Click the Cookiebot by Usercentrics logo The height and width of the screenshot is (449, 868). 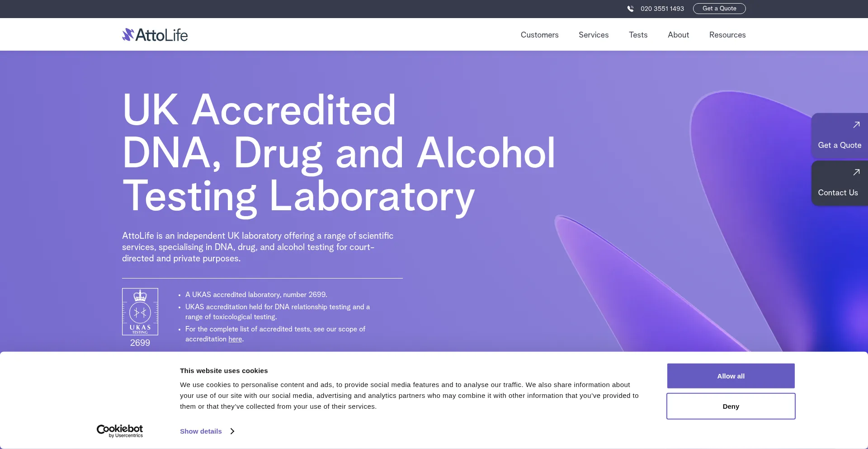(120, 431)
